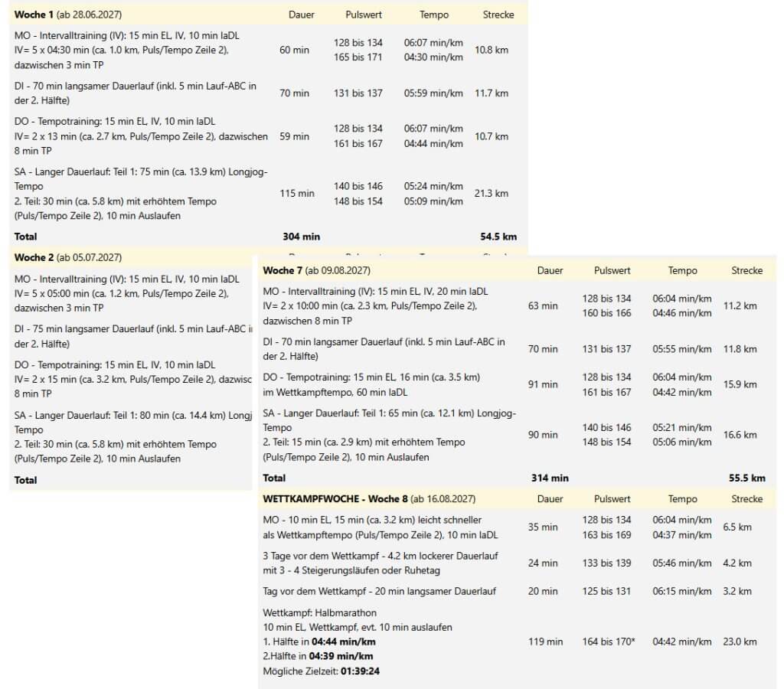Click the '20 min' duration cell
The image size is (784, 689).
(543, 592)
